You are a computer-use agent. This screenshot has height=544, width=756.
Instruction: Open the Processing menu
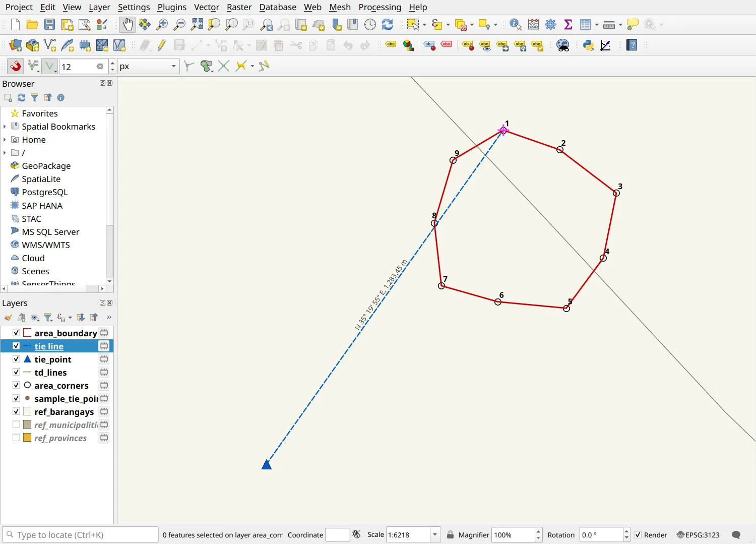click(380, 7)
